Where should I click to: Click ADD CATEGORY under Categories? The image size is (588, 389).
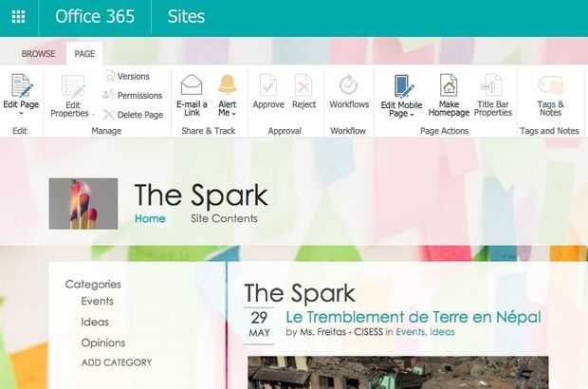[117, 362]
